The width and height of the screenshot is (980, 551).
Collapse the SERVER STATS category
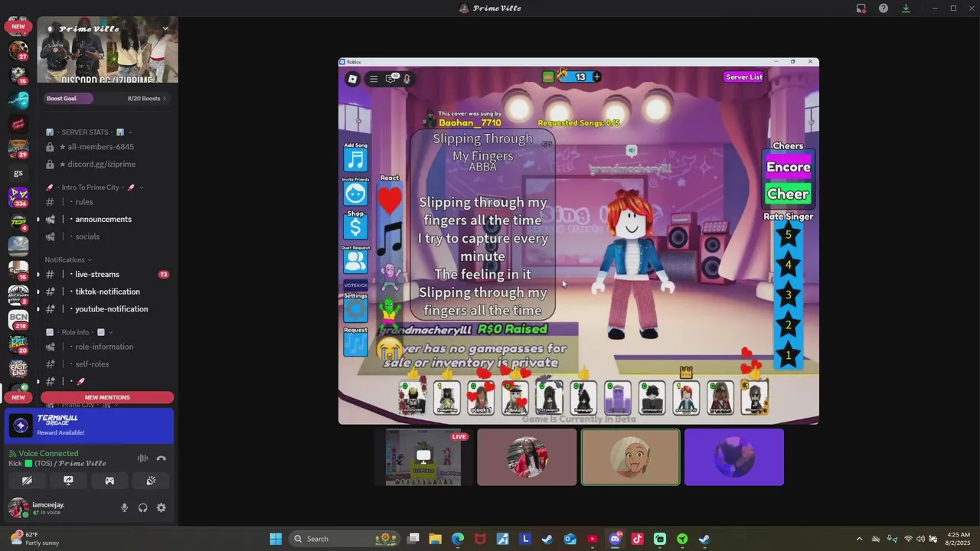click(89, 132)
